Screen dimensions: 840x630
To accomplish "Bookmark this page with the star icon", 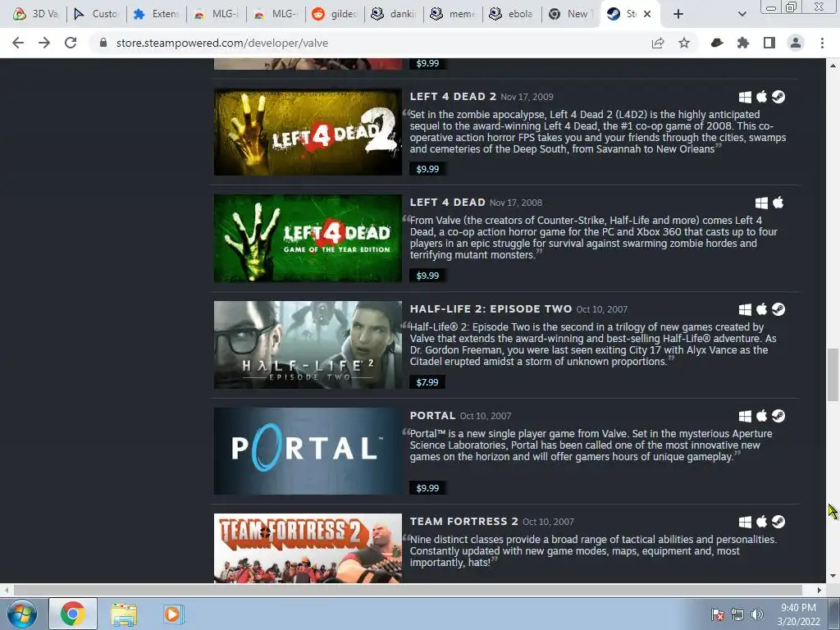I will 684,43.
